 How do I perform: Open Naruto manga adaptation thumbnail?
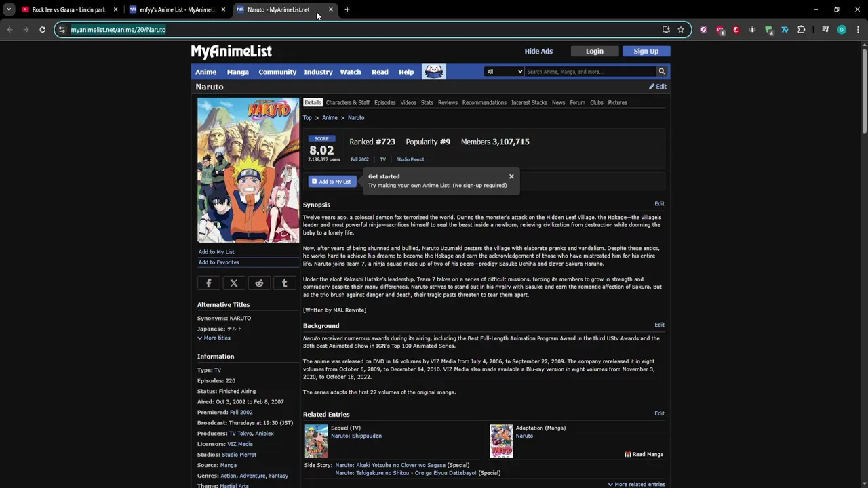pos(501,441)
